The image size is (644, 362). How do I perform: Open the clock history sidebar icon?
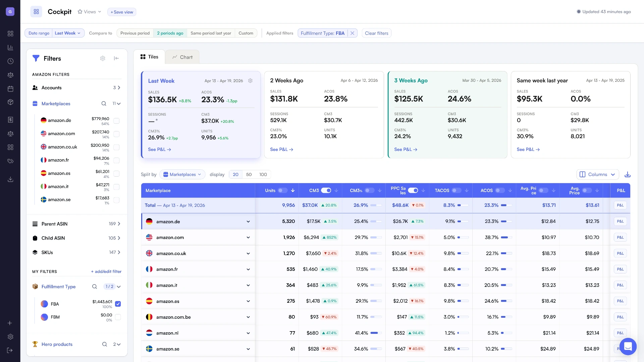[x=10, y=61]
